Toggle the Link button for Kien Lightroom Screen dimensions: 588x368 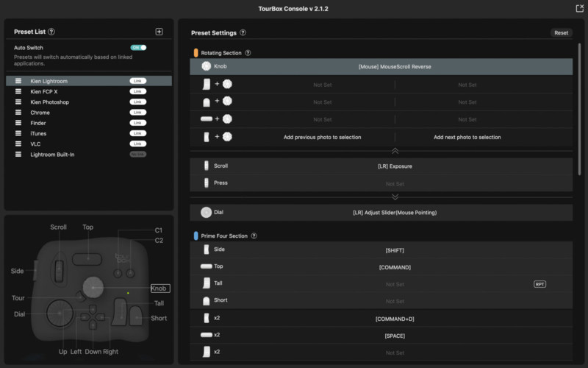138,81
